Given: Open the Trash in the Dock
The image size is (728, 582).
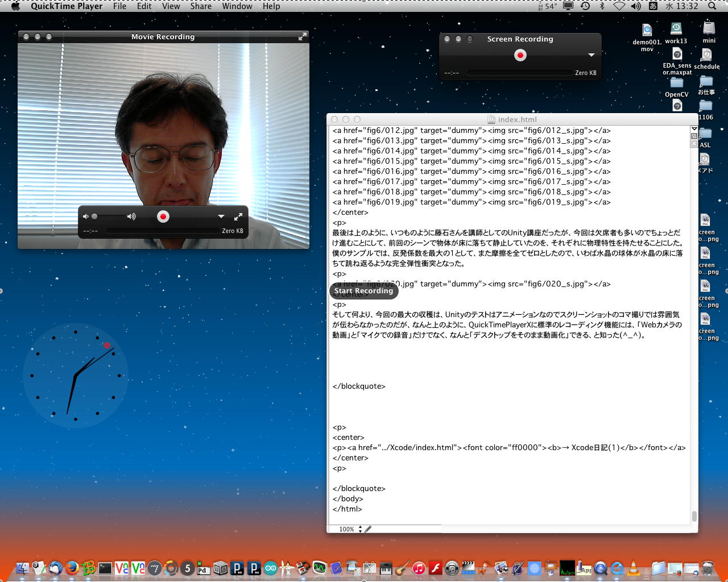Looking at the screenshot, I should (x=708, y=568).
